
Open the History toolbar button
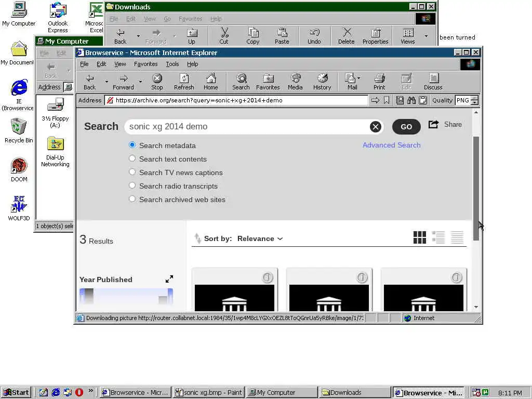click(x=322, y=82)
